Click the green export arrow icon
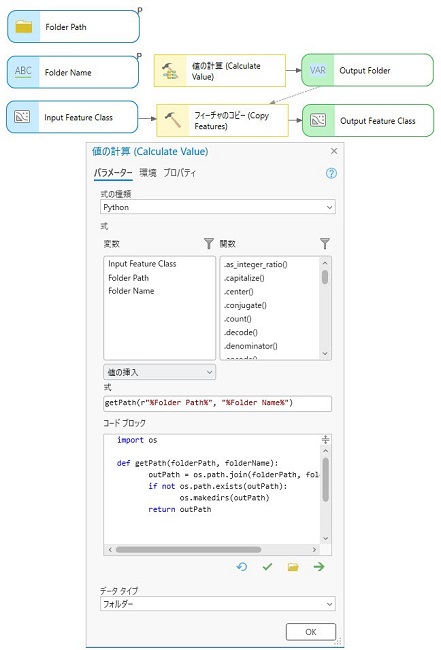The width and height of the screenshot is (441, 650). [x=319, y=567]
